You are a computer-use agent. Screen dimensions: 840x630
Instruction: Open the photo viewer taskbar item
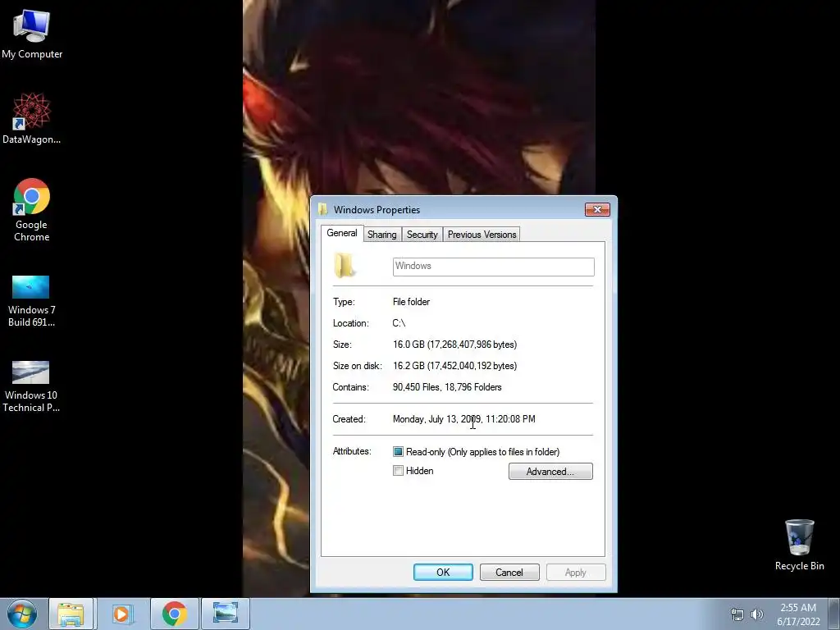pos(226,614)
